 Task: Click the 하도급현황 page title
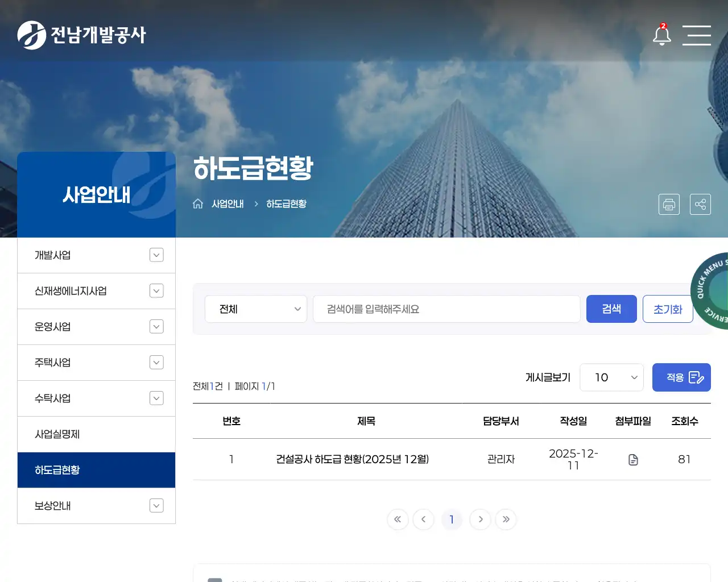253,168
